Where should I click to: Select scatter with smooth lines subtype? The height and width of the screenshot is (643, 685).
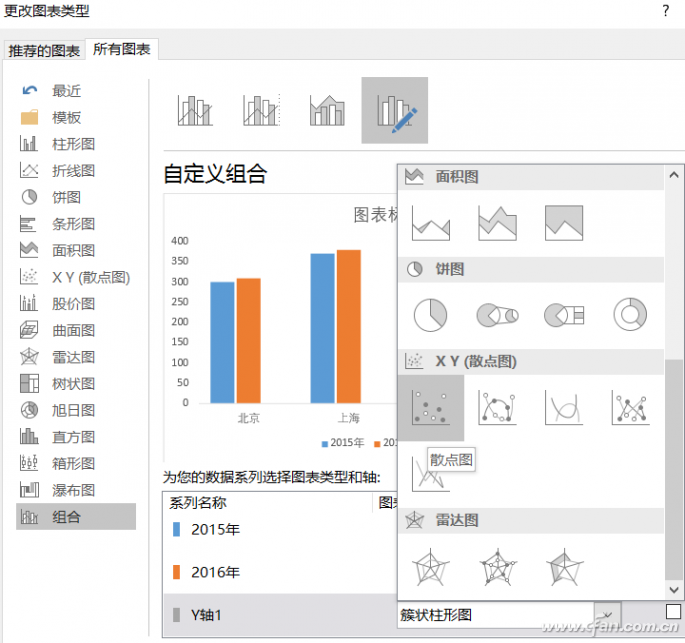(x=564, y=408)
